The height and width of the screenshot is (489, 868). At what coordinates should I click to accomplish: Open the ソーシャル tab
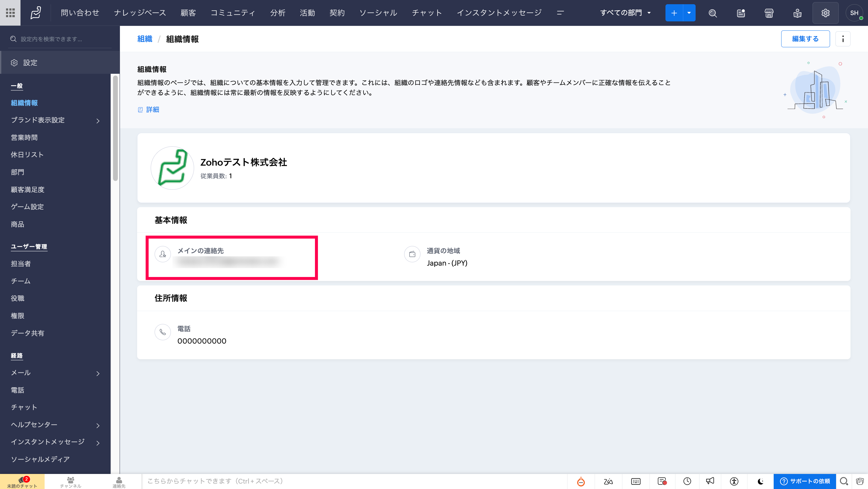point(378,13)
